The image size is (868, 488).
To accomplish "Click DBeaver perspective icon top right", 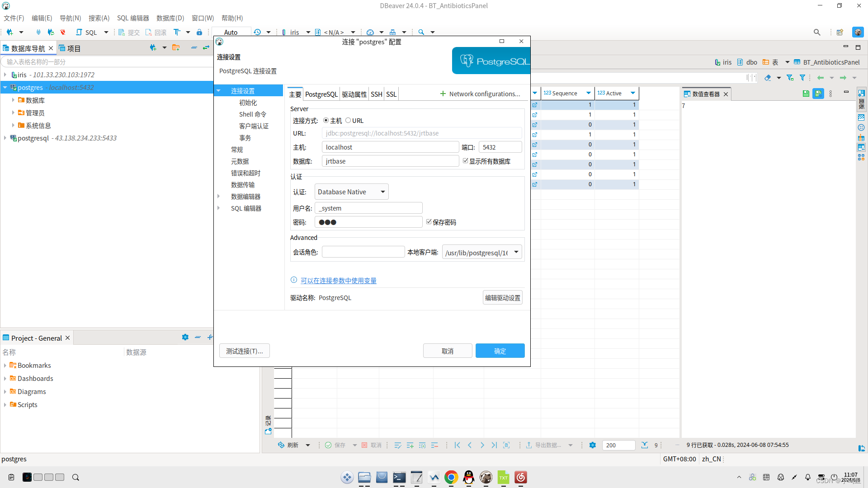I will click(858, 32).
